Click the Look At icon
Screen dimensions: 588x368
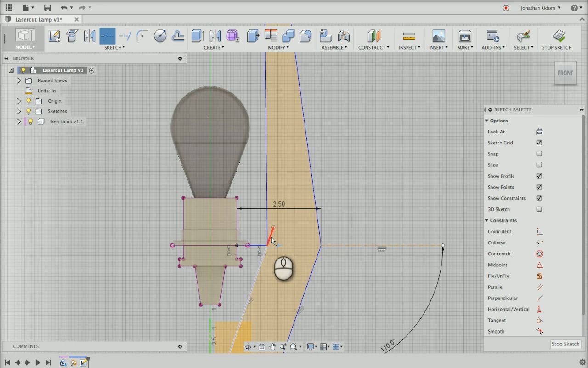(x=539, y=132)
